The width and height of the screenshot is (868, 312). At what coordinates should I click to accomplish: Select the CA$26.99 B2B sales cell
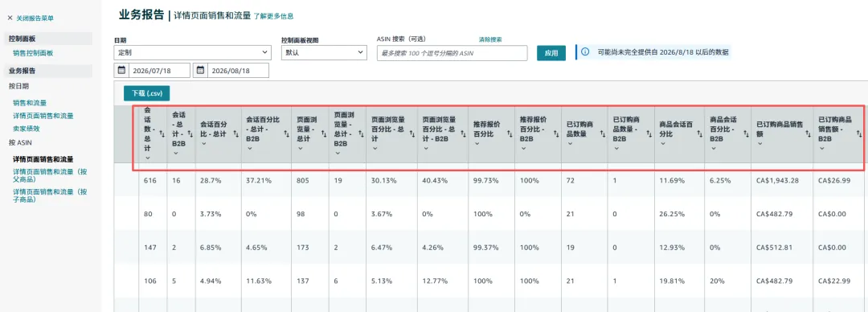834,181
